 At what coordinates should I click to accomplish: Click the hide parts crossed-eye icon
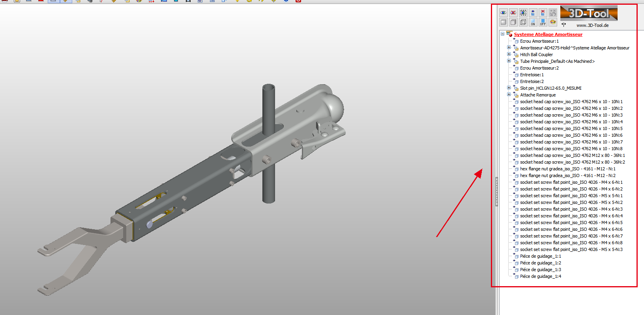click(513, 13)
